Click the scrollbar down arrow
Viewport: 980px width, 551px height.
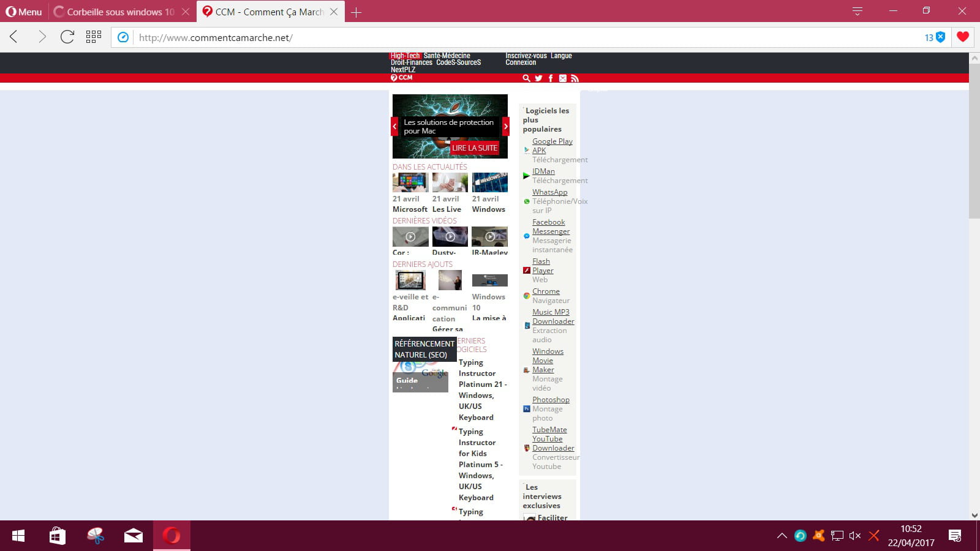coord(974,515)
